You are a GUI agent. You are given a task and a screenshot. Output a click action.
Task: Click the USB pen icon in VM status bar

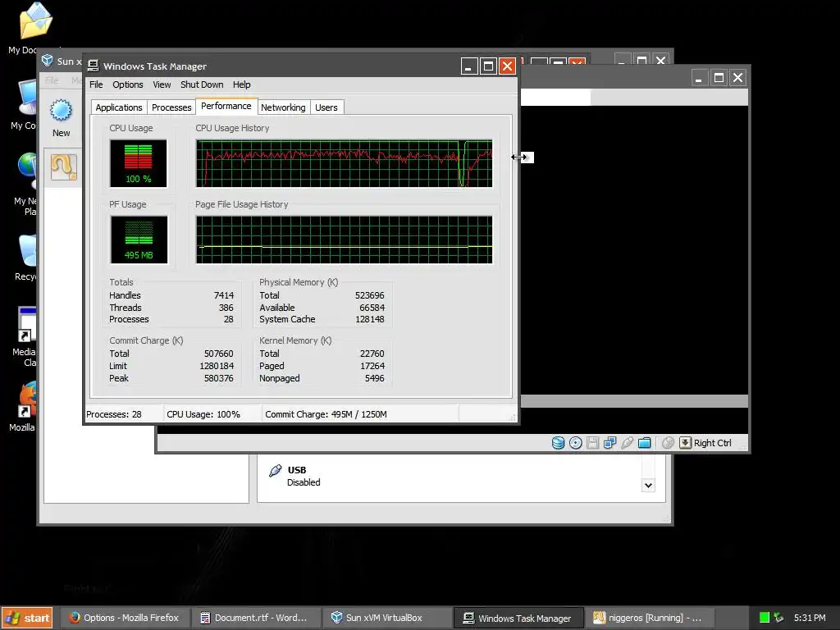click(627, 443)
